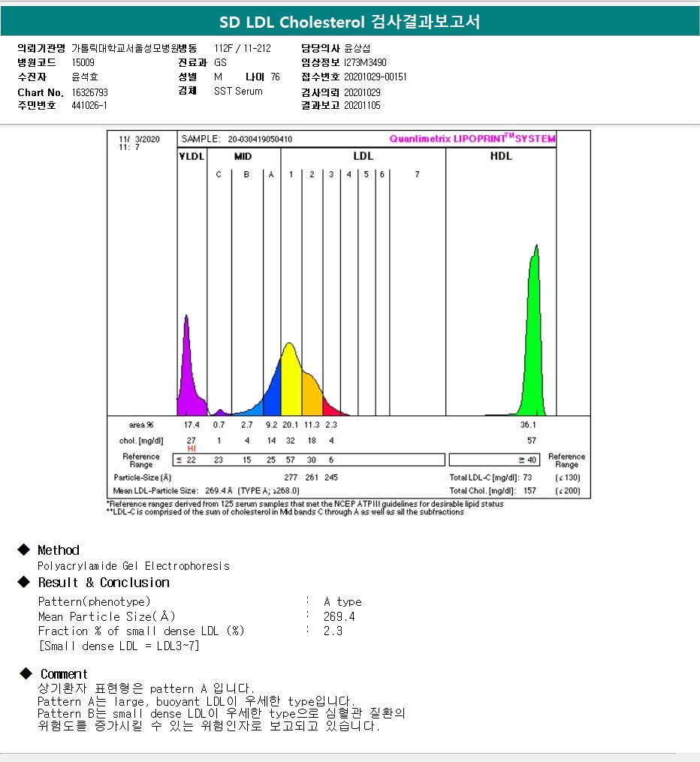Select sample ID '20-030419050410'
The height and width of the screenshot is (762, 700).
tap(260, 139)
